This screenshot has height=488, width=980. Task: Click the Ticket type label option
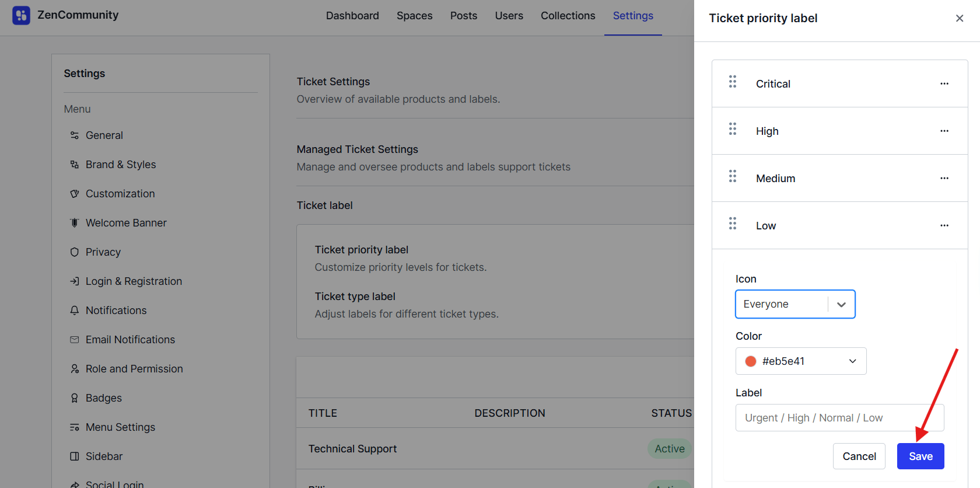(355, 297)
